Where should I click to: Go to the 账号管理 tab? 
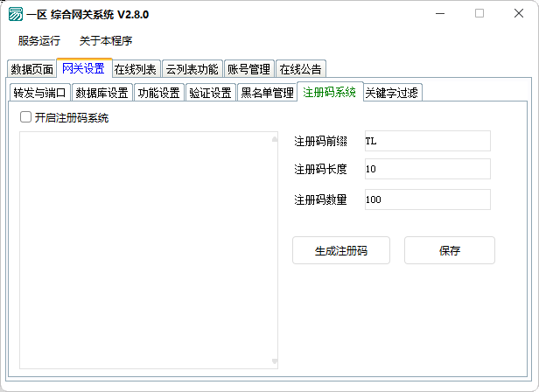click(248, 69)
